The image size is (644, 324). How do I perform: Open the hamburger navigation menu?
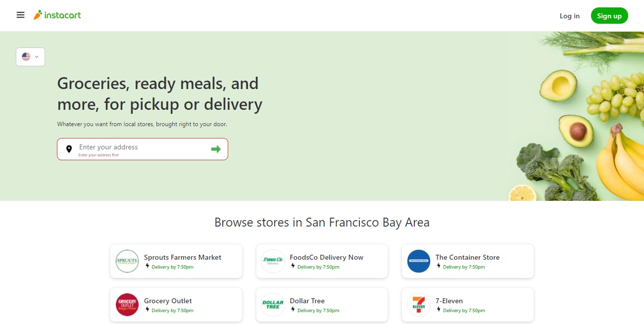point(20,15)
